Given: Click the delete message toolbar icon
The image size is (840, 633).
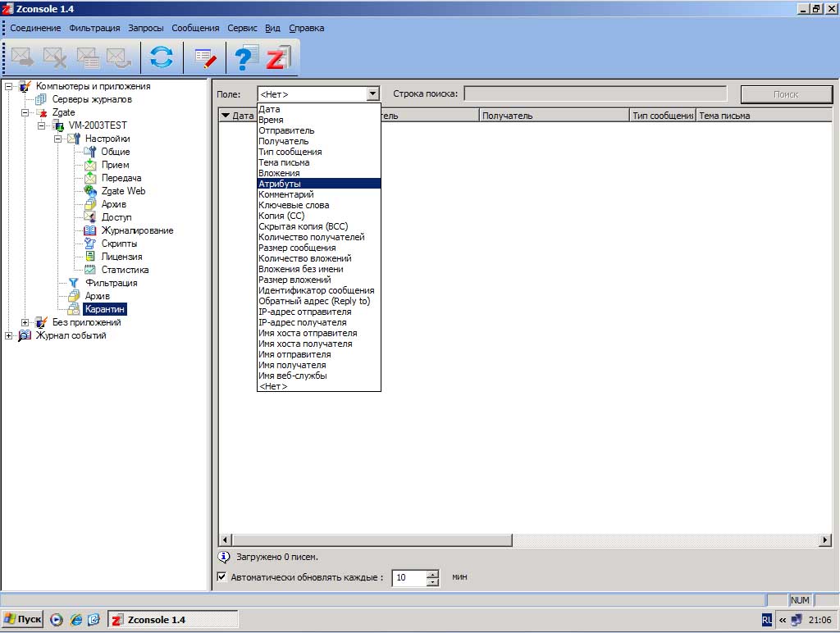Looking at the screenshot, I should (x=55, y=57).
